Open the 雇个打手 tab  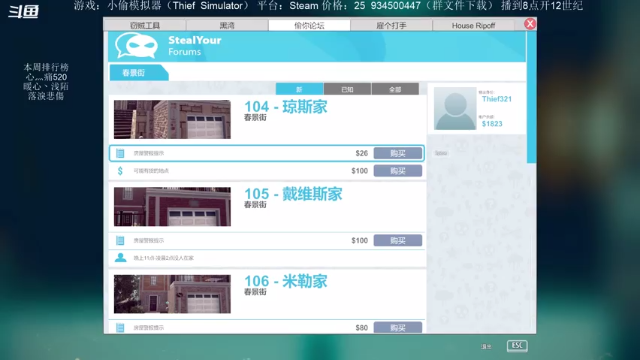[391, 25]
